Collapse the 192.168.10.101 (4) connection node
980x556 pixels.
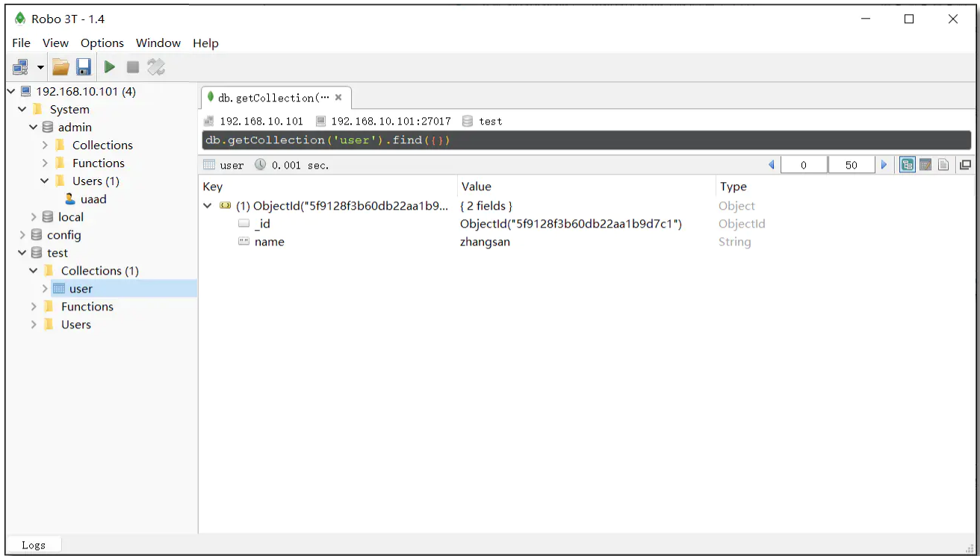tap(11, 91)
